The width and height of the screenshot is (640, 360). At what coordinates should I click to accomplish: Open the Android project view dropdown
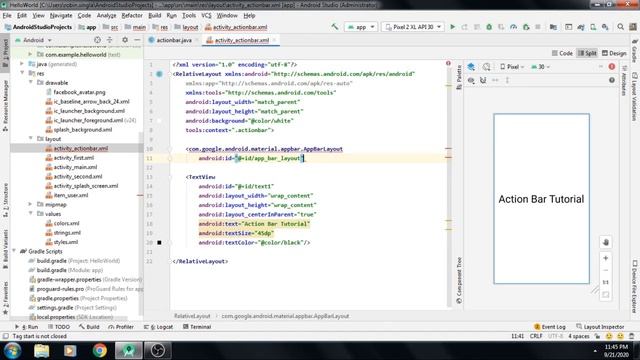(33, 40)
